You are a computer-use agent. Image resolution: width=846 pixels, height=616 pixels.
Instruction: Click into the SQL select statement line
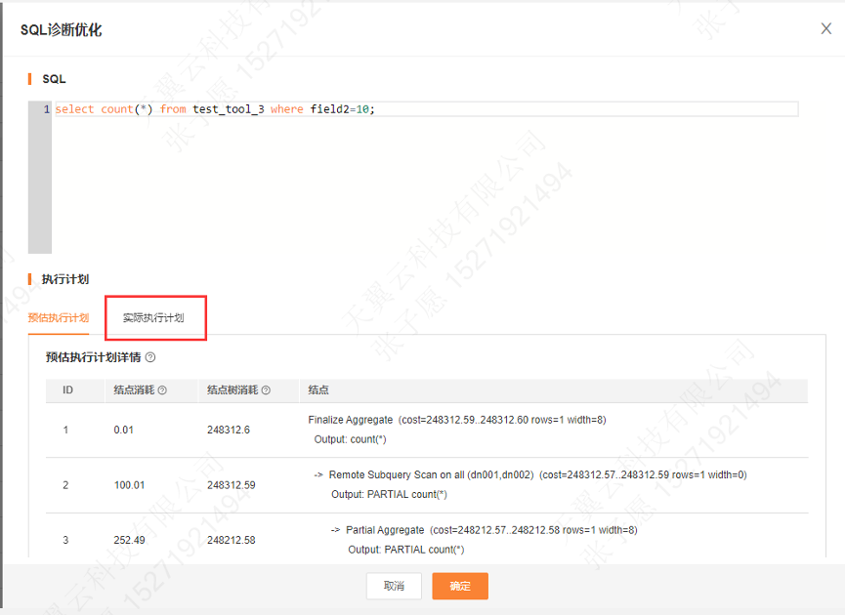[x=215, y=109]
